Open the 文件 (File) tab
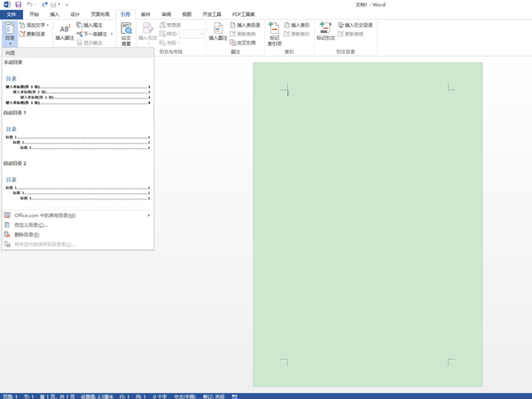532x399 pixels. (12, 14)
